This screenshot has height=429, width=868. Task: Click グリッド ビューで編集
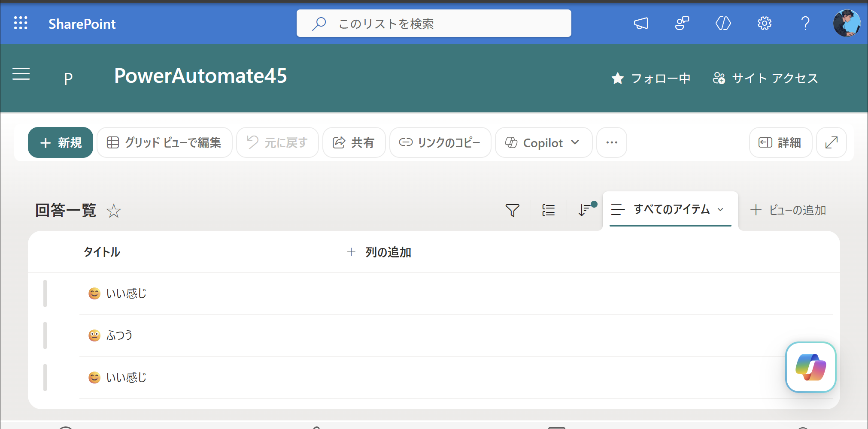(164, 142)
